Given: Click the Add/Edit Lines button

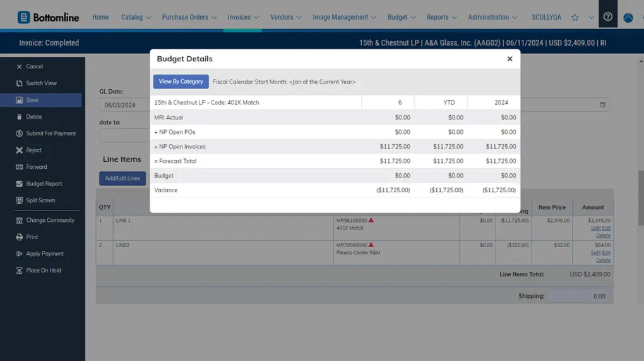Looking at the screenshot, I should pos(122,178).
